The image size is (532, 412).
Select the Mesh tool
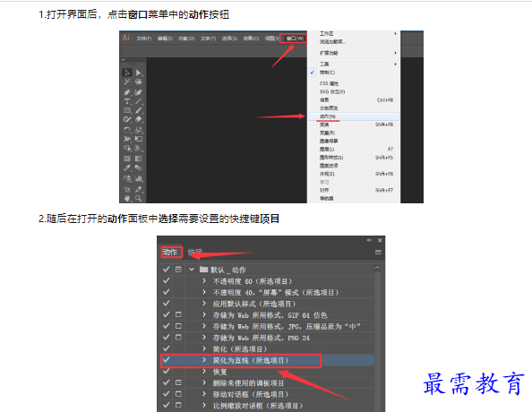tap(127, 159)
